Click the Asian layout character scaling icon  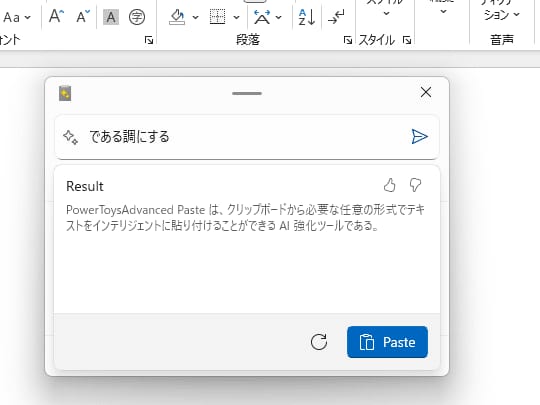tap(262, 17)
